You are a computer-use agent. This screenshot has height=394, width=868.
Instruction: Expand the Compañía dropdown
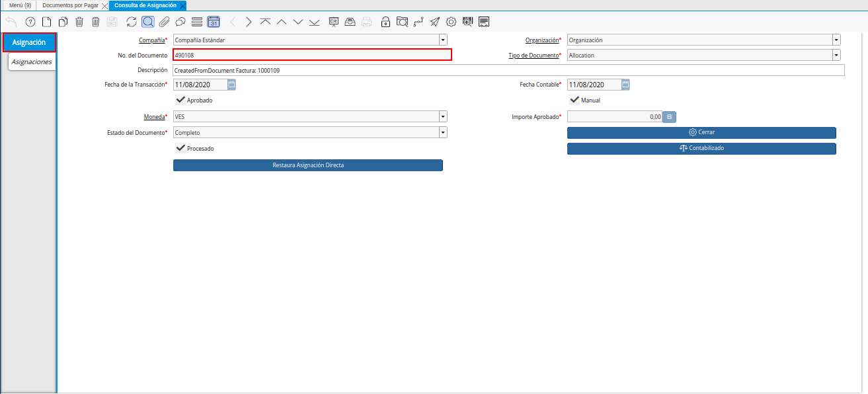tap(442, 40)
